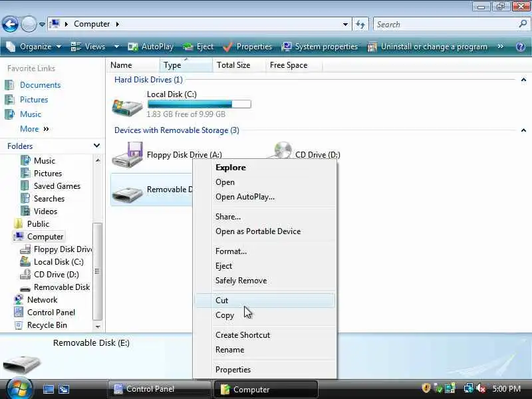
Task: Sort by the Total Size column header
Action: click(239, 65)
